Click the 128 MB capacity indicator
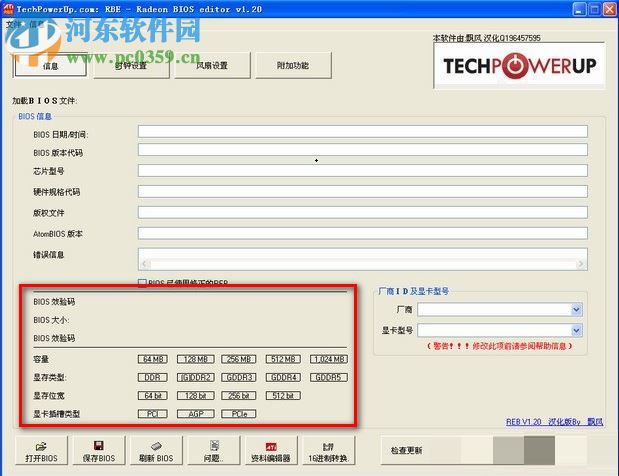 [x=196, y=359]
